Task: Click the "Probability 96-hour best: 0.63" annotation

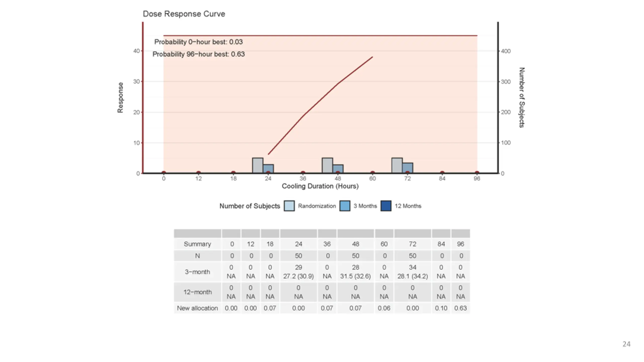Action: (198, 54)
